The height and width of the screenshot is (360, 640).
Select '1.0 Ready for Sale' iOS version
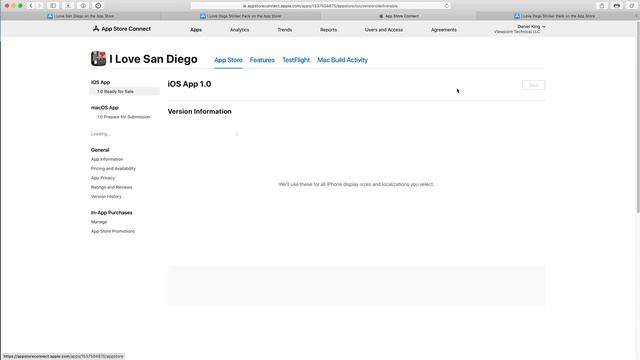[x=125, y=91]
